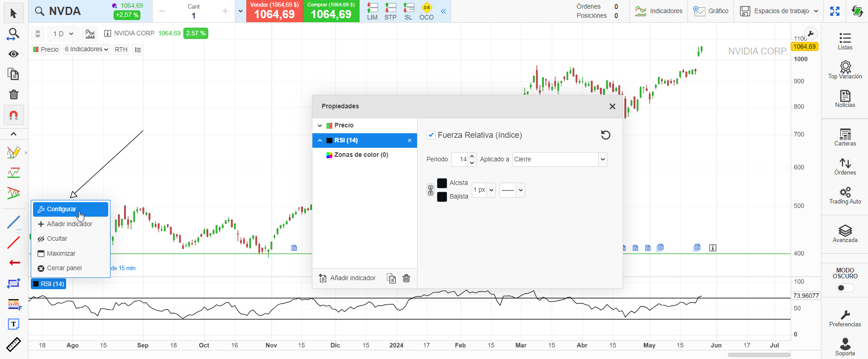Open the OCO order button

(x=427, y=11)
